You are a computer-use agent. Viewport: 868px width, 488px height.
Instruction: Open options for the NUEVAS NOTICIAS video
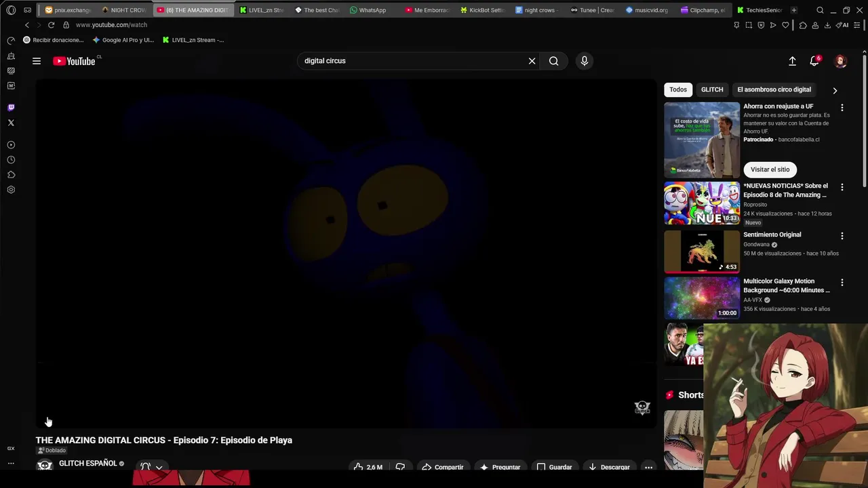842,187
